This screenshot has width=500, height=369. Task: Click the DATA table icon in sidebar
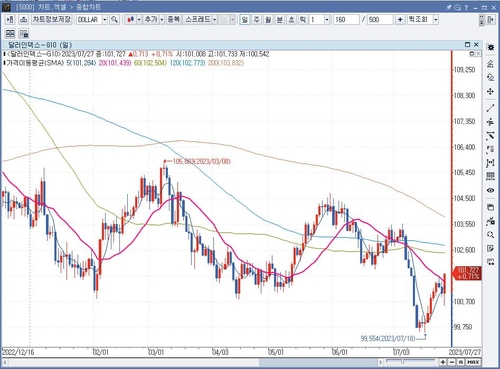[490, 176]
